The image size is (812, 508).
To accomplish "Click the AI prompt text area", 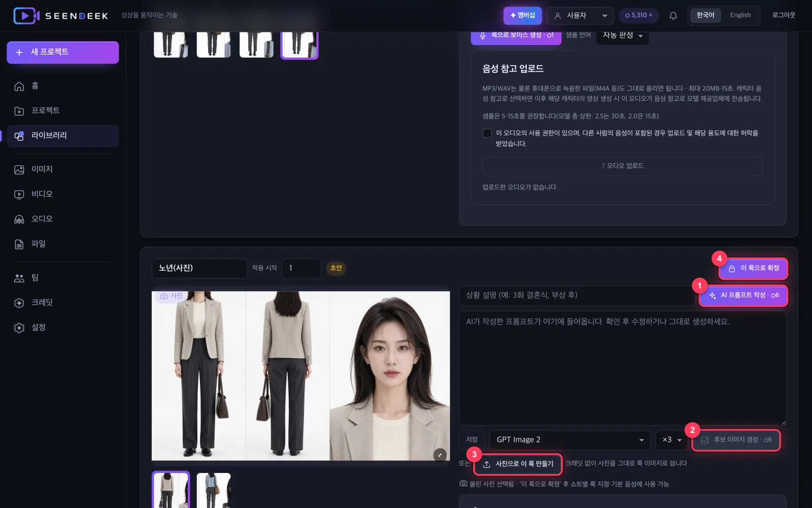I will pyautogui.click(x=623, y=368).
